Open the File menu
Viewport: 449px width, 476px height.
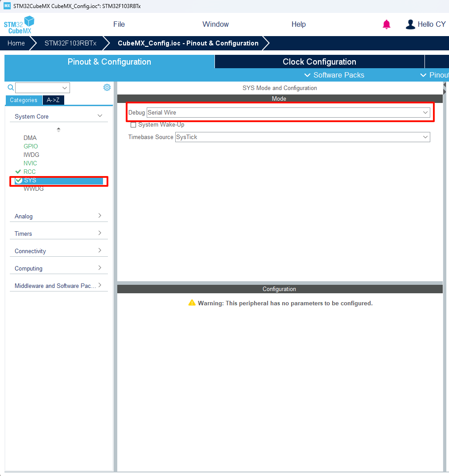point(119,25)
